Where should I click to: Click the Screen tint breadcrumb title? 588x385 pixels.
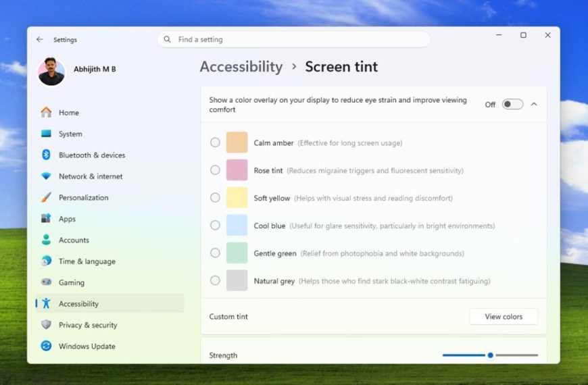(341, 67)
